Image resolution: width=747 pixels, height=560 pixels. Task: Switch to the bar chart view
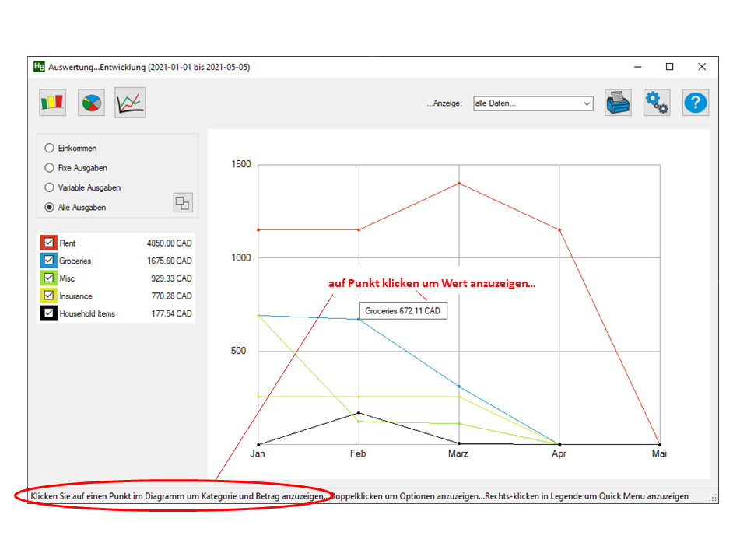(53, 103)
